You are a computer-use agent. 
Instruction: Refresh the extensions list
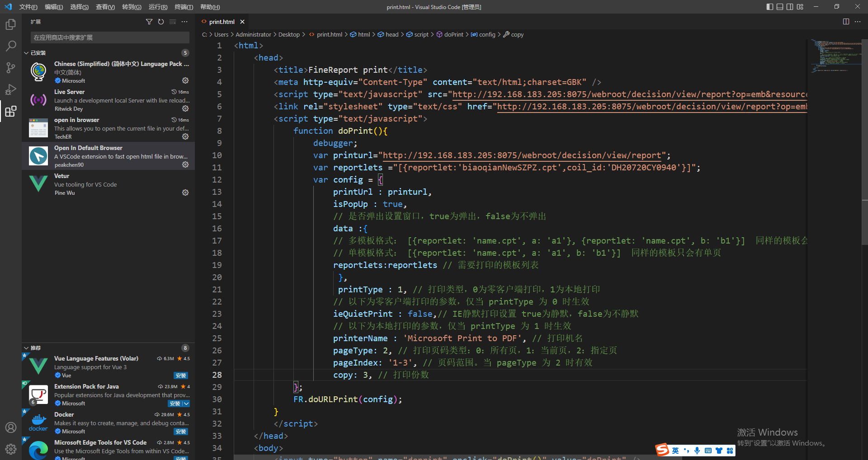pyautogui.click(x=161, y=22)
